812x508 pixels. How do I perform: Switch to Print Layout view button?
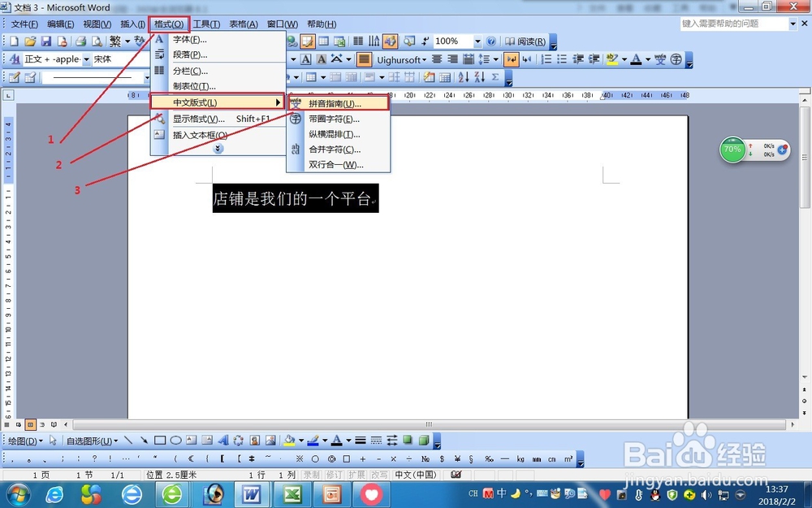pos(30,424)
